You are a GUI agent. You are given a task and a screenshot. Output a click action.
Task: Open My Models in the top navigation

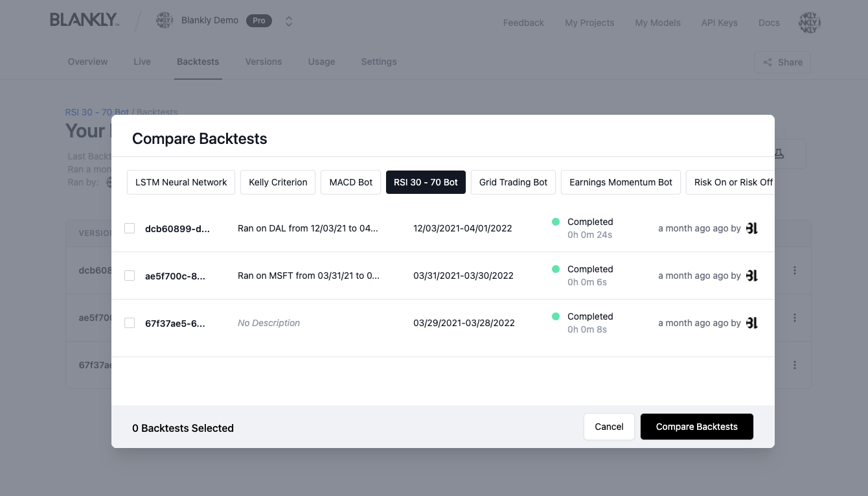point(657,22)
